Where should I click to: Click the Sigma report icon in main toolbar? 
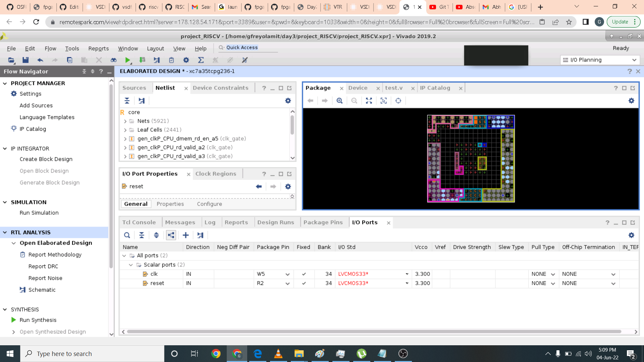[x=201, y=60]
